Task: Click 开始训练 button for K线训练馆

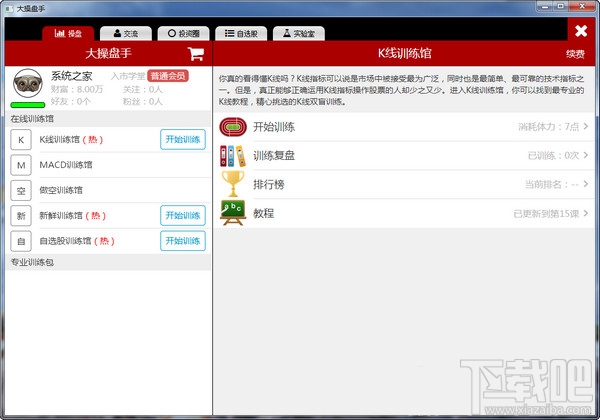Action: pyautogui.click(x=183, y=139)
